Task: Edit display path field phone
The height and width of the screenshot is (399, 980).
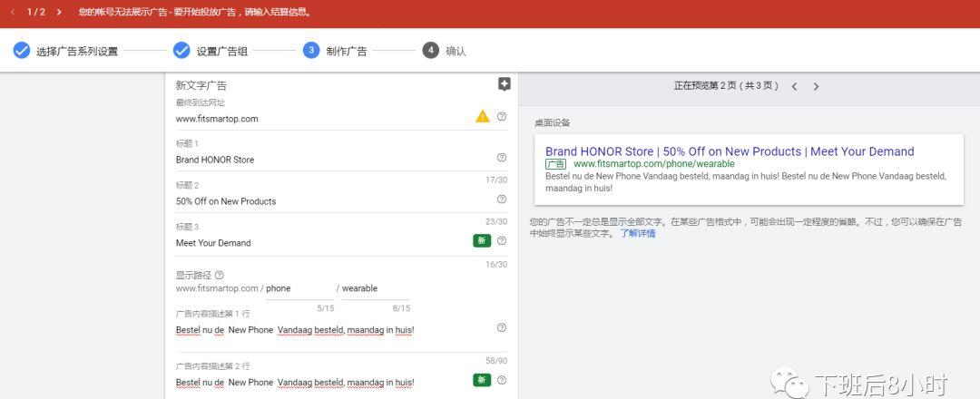Action: point(300,288)
